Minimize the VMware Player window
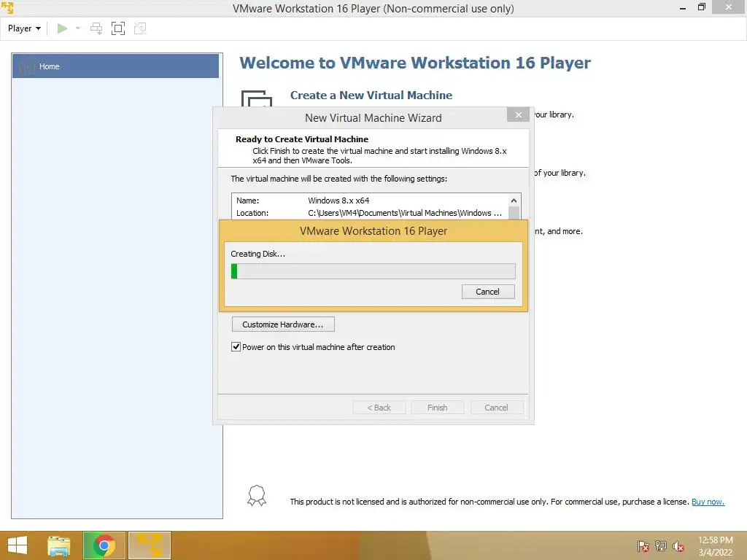 tap(683, 7)
